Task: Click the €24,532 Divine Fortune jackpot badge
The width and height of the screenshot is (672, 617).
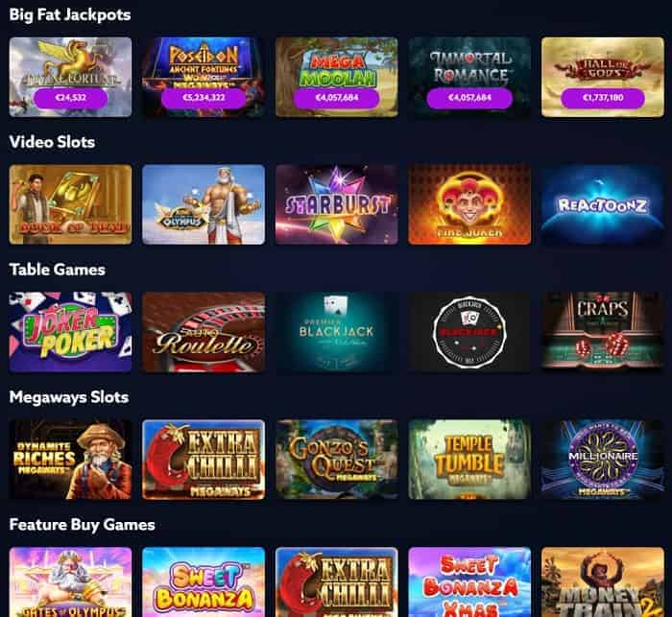Action: tap(71, 98)
